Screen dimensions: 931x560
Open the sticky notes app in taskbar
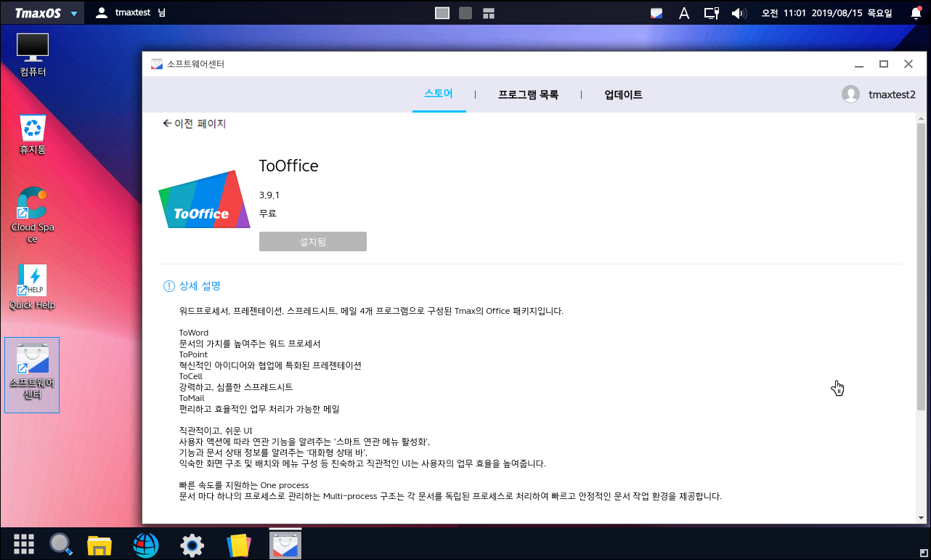238,545
